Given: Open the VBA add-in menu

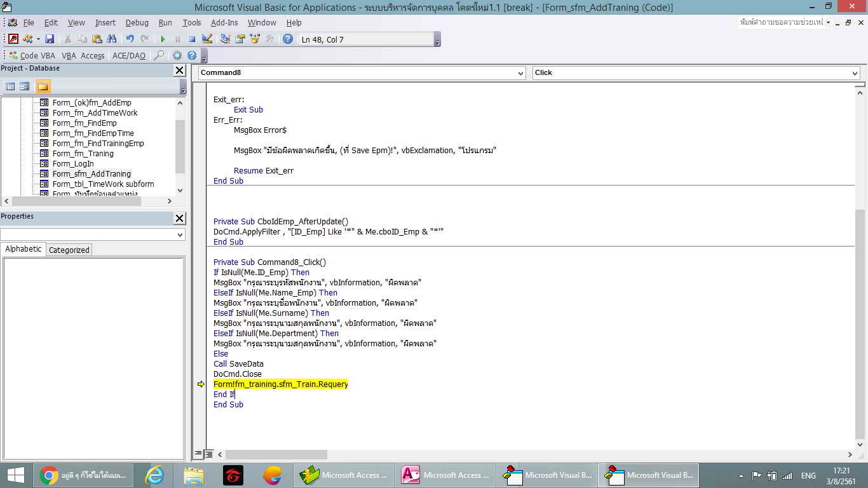Looking at the screenshot, I should point(69,56).
